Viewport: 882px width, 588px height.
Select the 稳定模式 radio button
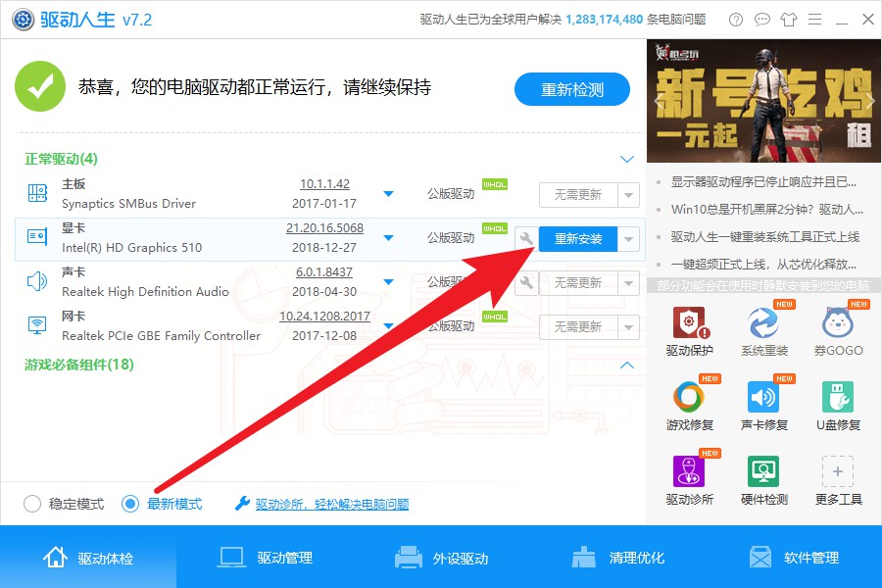(31, 503)
